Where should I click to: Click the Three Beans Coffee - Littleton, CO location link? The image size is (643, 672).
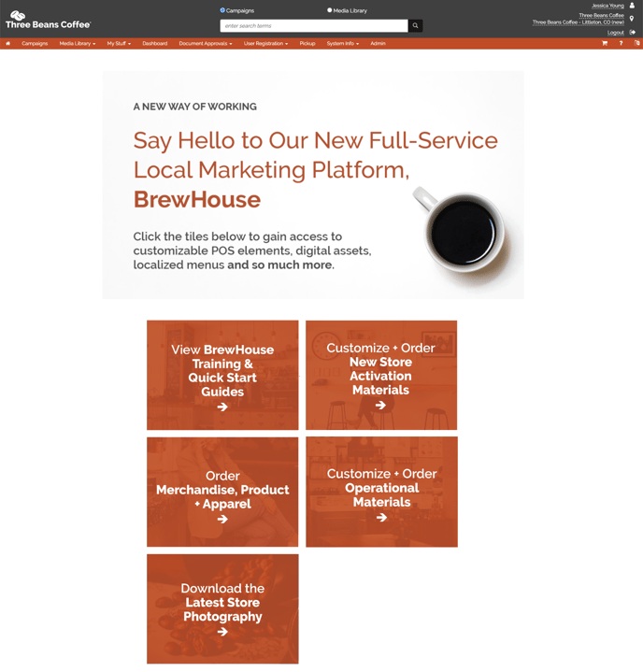coord(579,22)
